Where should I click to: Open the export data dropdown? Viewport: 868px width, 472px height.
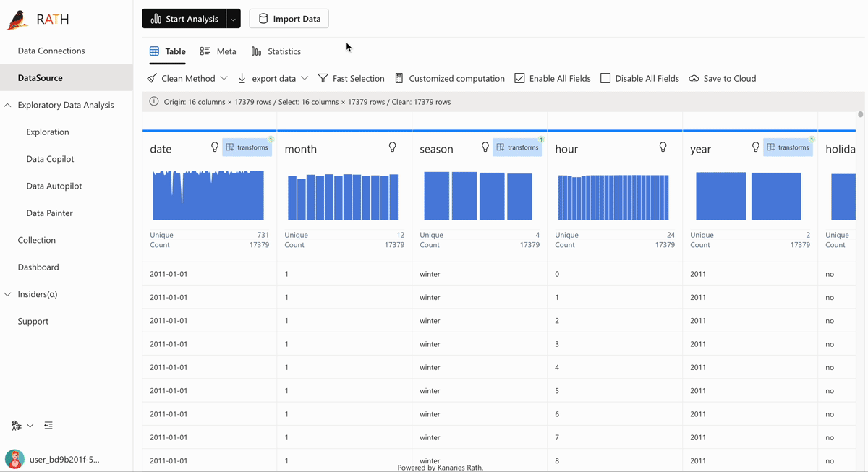(x=273, y=78)
